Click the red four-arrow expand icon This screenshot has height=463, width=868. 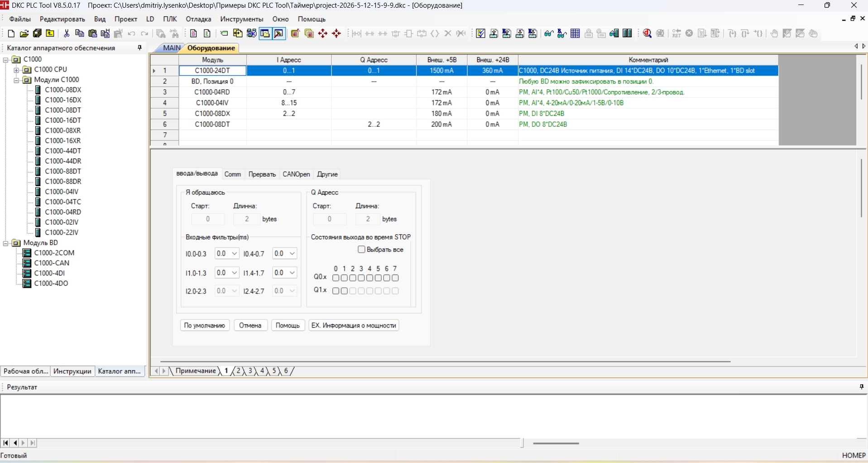pyautogui.click(x=323, y=34)
